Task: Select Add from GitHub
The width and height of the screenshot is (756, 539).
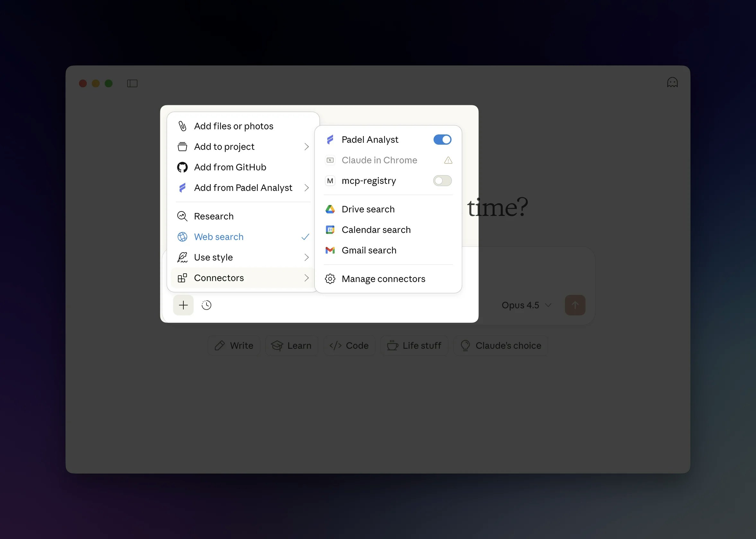Action: tap(230, 167)
